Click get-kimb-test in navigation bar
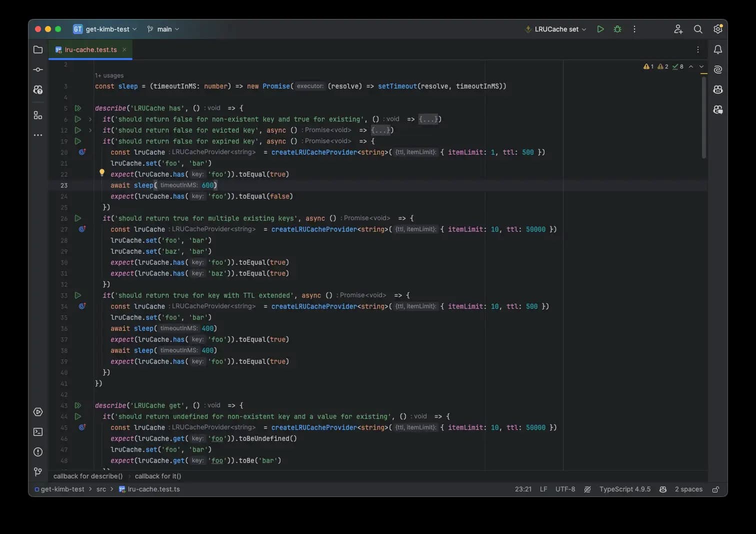This screenshot has width=756, height=534. coord(59,489)
